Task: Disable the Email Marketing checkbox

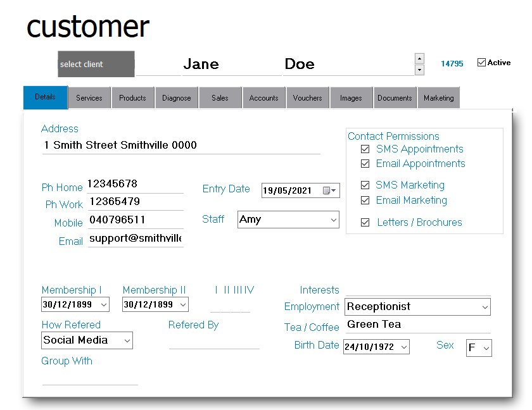Action: tap(365, 201)
